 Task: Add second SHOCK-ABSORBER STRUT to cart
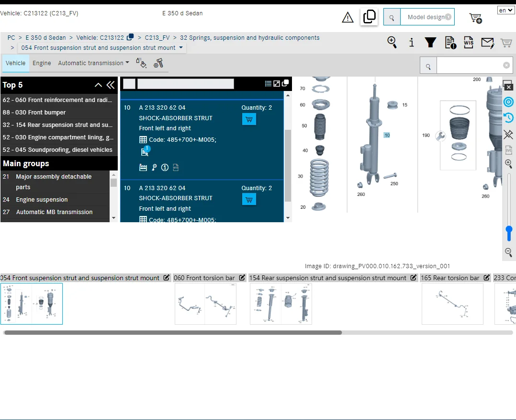[249, 200]
